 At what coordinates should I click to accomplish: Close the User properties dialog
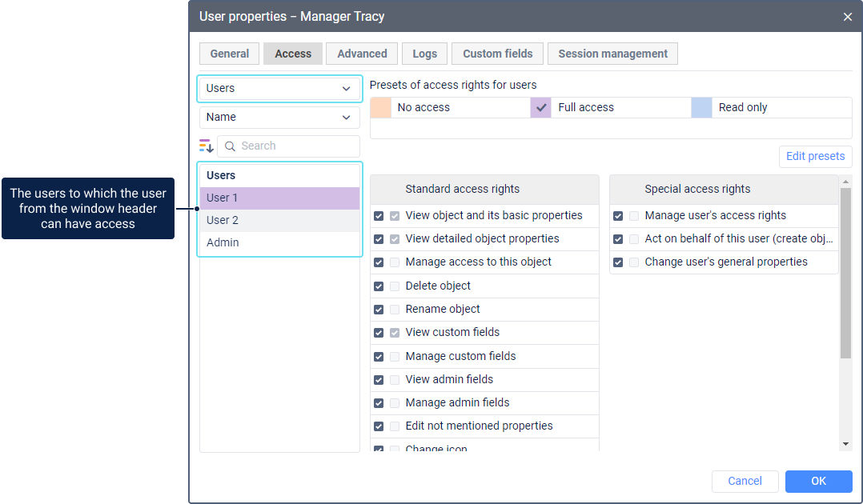tap(848, 16)
